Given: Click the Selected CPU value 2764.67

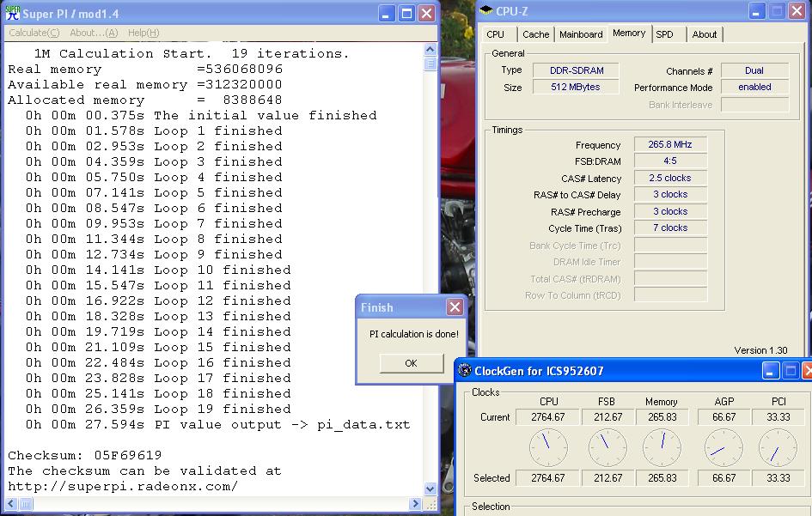Looking at the screenshot, I should click(548, 478).
